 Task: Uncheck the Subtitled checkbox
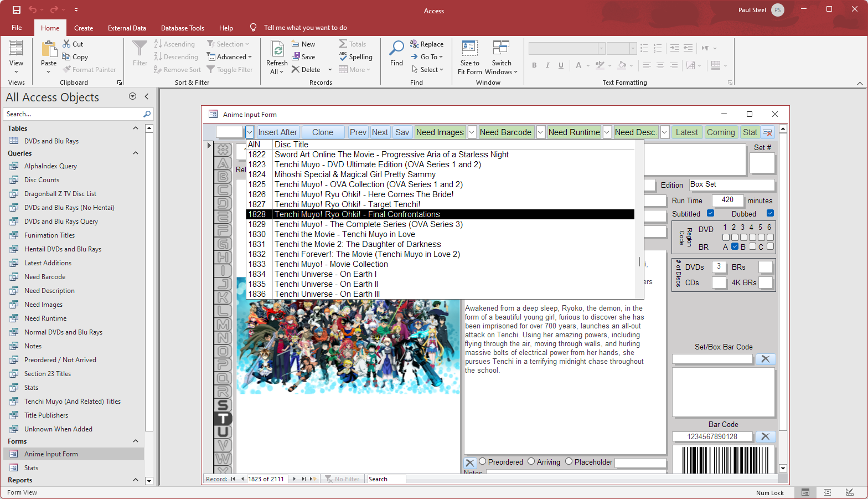click(x=711, y=213)
